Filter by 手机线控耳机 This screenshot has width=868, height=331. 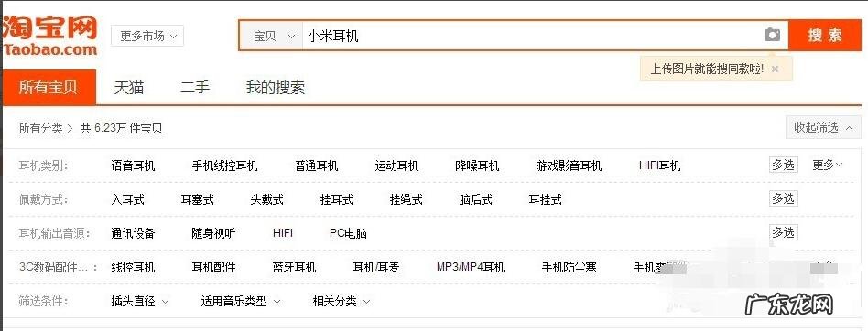224,165
